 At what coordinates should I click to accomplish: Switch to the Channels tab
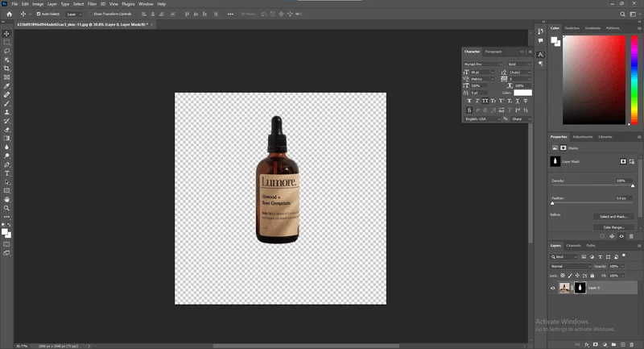coord(573,246)
